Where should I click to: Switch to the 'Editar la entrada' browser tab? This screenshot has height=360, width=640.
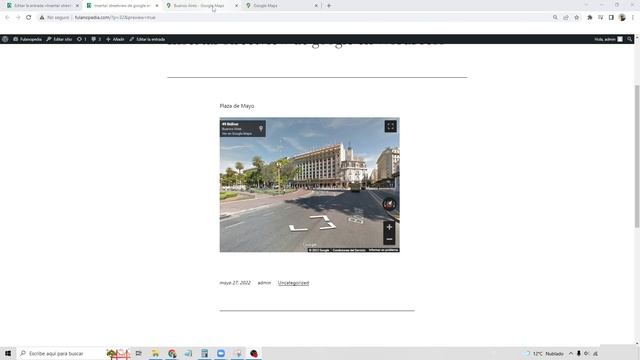point(42,6)
